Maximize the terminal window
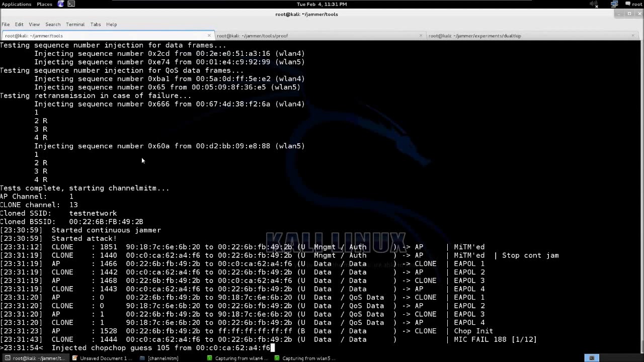The width and height of the screenshot is (644, 362). [629, 14]
